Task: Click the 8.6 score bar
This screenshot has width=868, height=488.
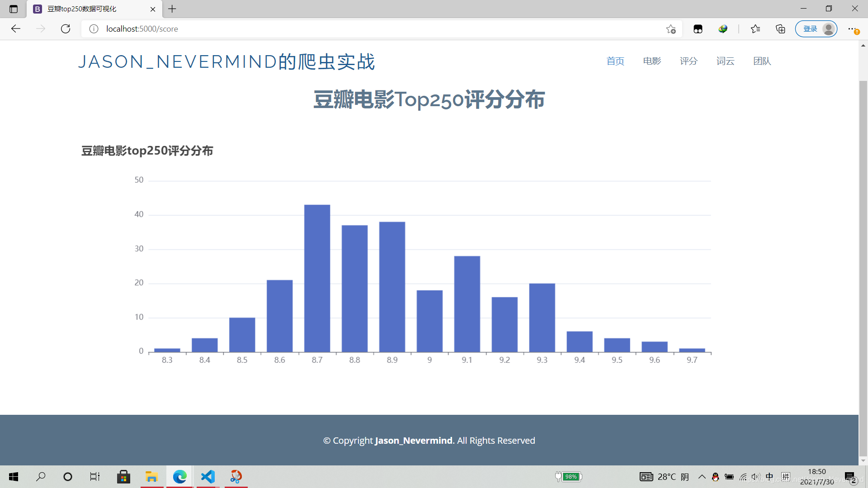Action: (280, 316)
